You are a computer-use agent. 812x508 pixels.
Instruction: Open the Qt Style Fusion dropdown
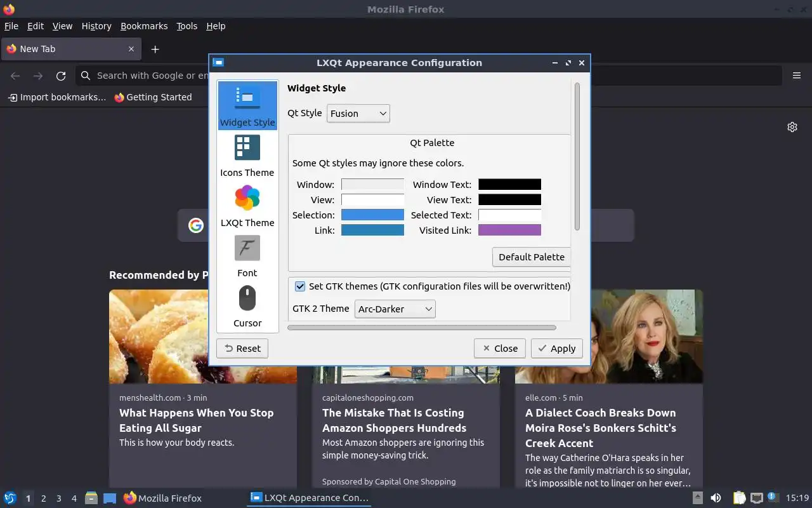(x=358, y=113)
